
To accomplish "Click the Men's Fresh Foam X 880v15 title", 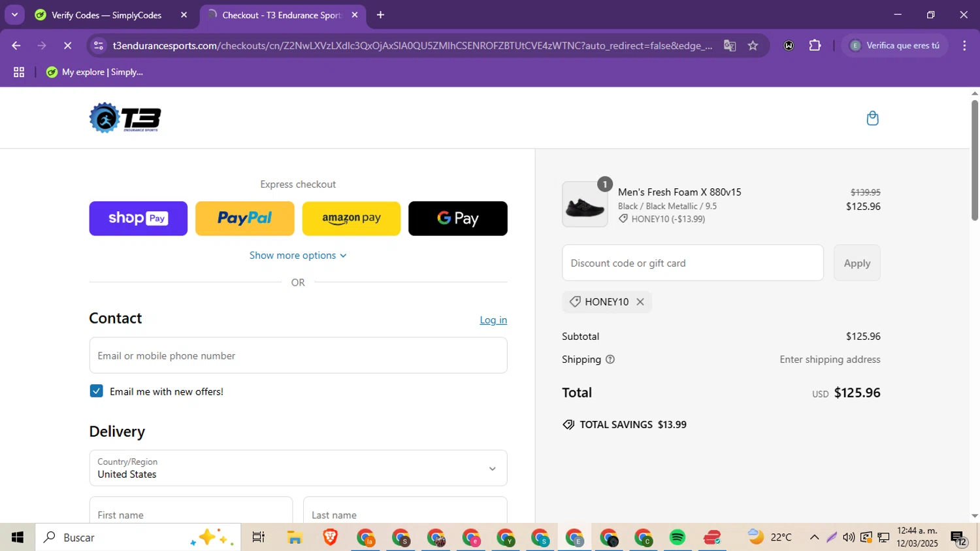I will tap(679, 192).
